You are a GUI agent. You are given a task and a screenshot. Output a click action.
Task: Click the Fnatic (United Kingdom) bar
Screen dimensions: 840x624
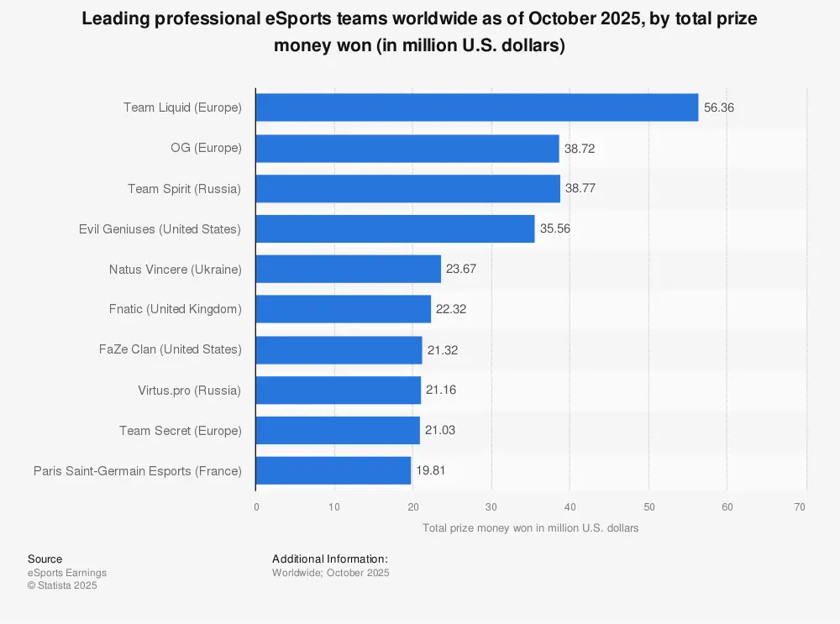[343, 309]
